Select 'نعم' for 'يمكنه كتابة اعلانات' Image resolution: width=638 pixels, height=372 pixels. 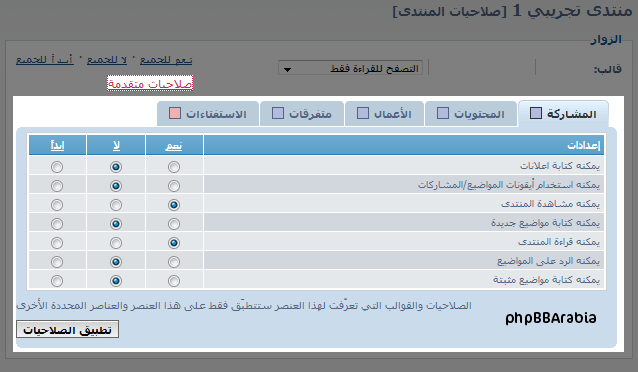(174, 167)
